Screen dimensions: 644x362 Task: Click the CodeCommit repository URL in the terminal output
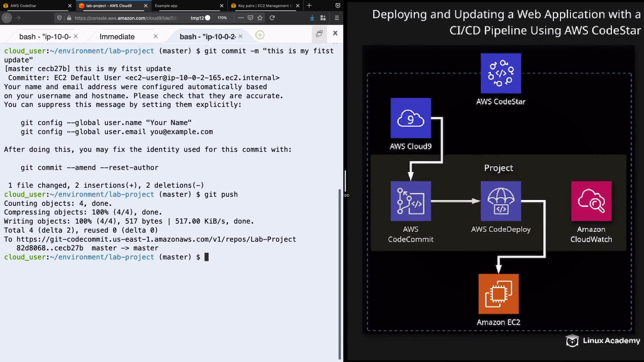click(156, 239)
